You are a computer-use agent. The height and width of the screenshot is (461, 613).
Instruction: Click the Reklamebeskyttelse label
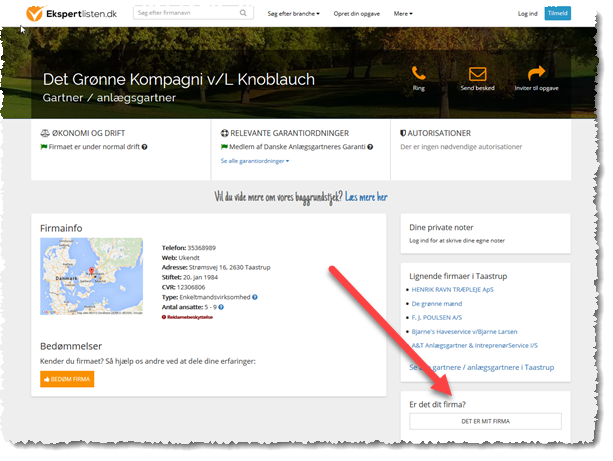pos(190,317)
